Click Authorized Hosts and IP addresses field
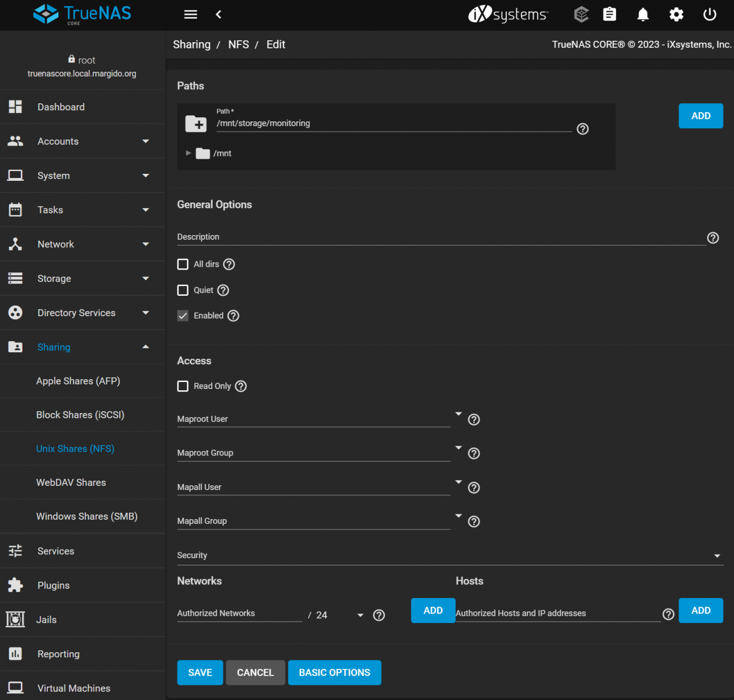 click(558, 613)
